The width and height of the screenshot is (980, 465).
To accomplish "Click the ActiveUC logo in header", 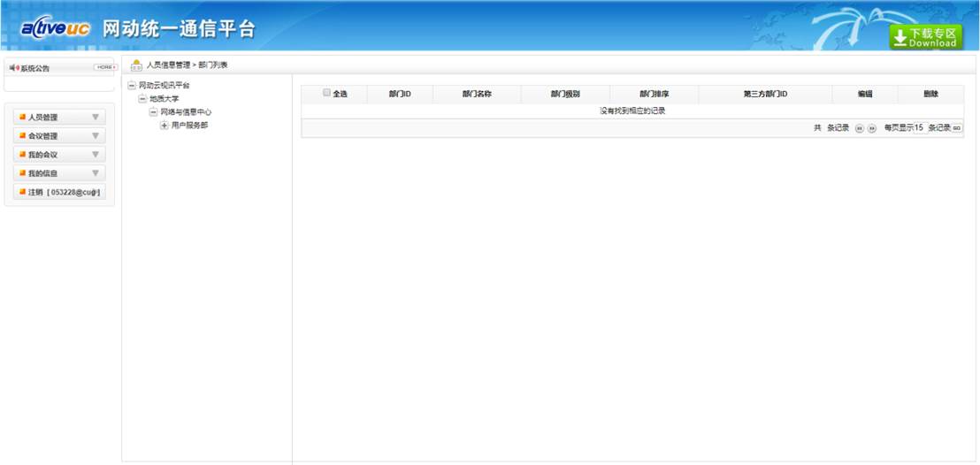I will point(55,29).
